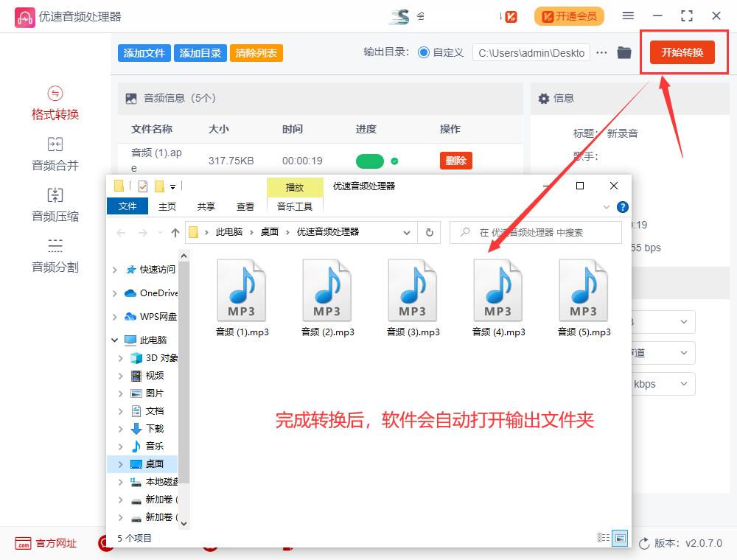Open the output folder browse icon
The width and height of the screenshot is (737, 560).
[624, 52]
